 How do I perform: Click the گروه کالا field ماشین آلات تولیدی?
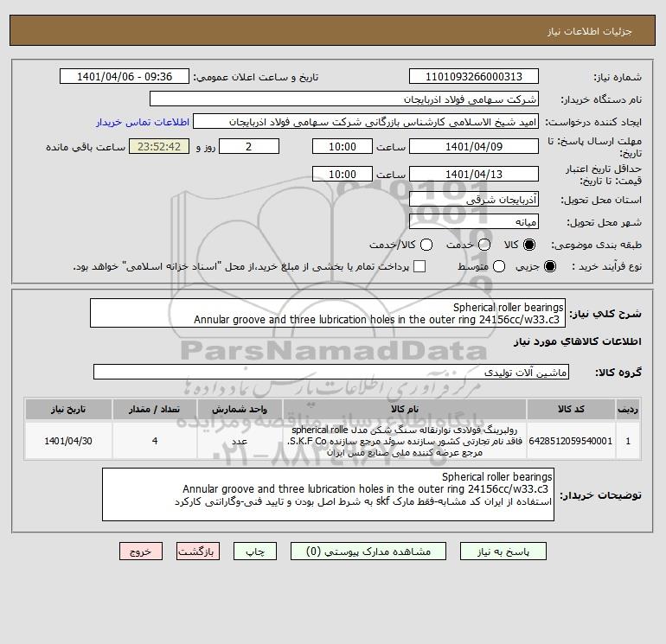331,372
